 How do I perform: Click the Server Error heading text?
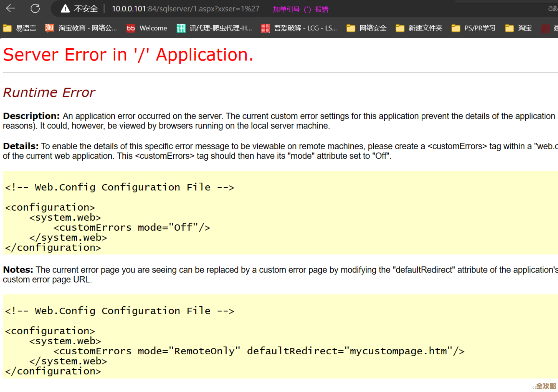128,55
